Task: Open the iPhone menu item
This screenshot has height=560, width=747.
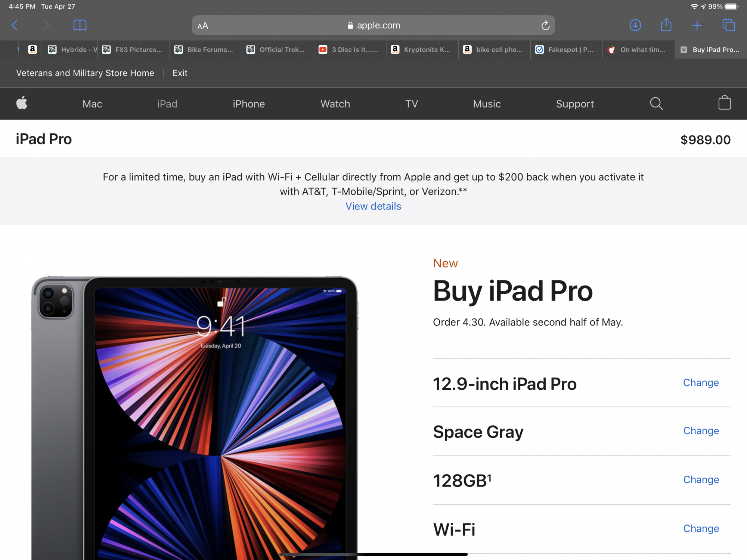Action: tap(249, 104)
